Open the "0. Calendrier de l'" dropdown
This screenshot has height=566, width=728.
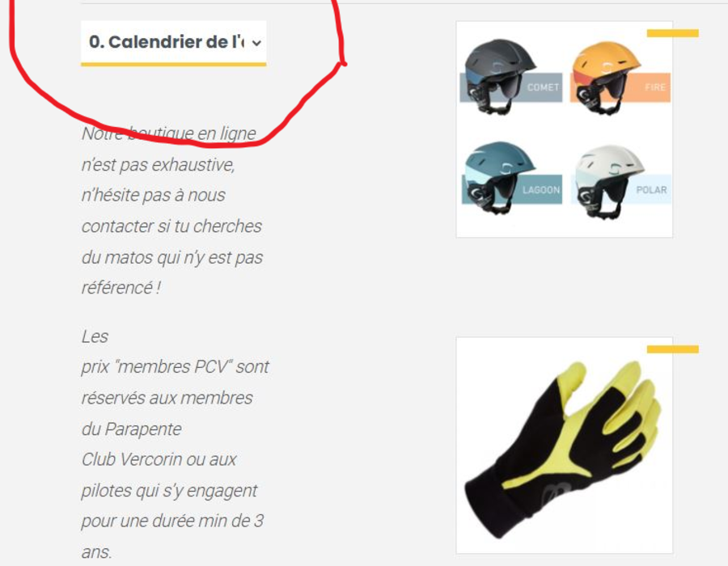pos(173,42)
